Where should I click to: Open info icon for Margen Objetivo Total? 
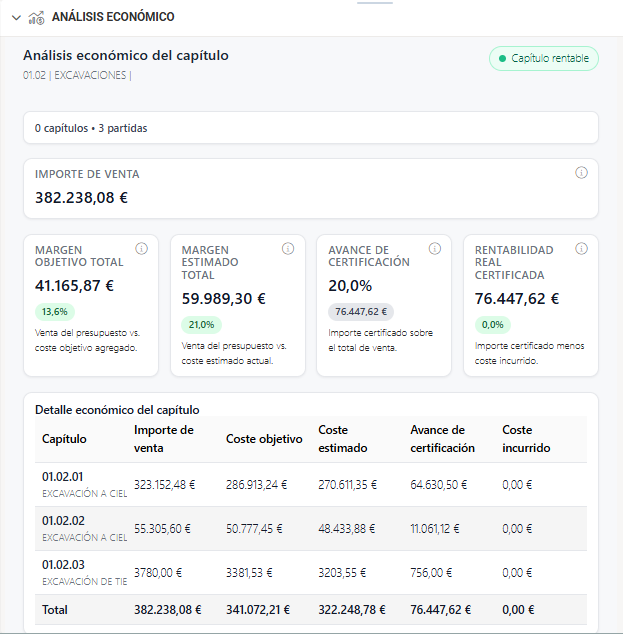tap(141, 249)
